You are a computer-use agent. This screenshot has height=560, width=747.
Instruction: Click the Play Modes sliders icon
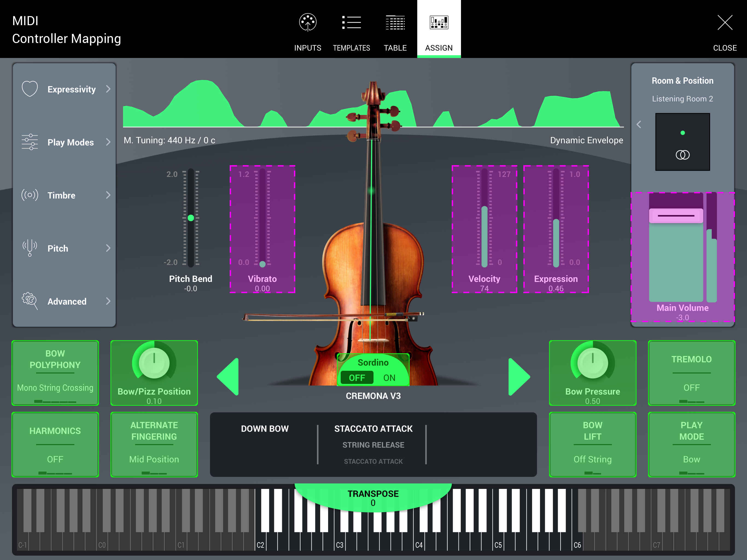tap(30, 142)
